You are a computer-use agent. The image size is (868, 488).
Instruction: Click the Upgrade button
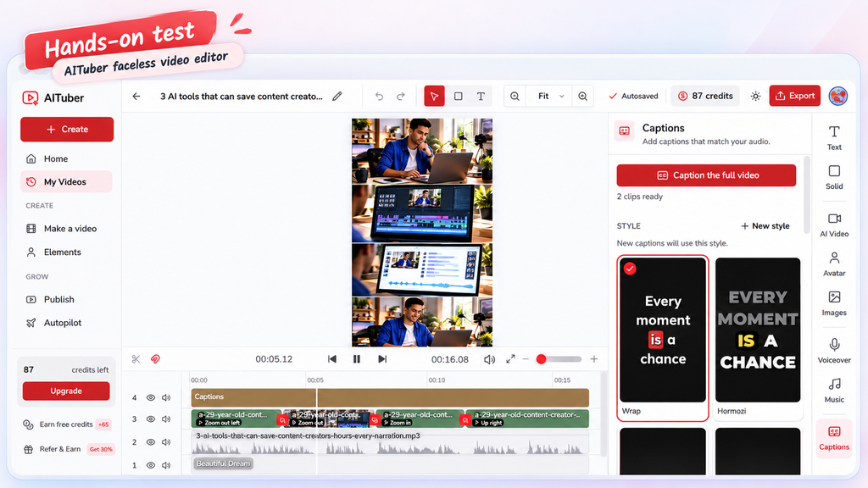point(66,391)
